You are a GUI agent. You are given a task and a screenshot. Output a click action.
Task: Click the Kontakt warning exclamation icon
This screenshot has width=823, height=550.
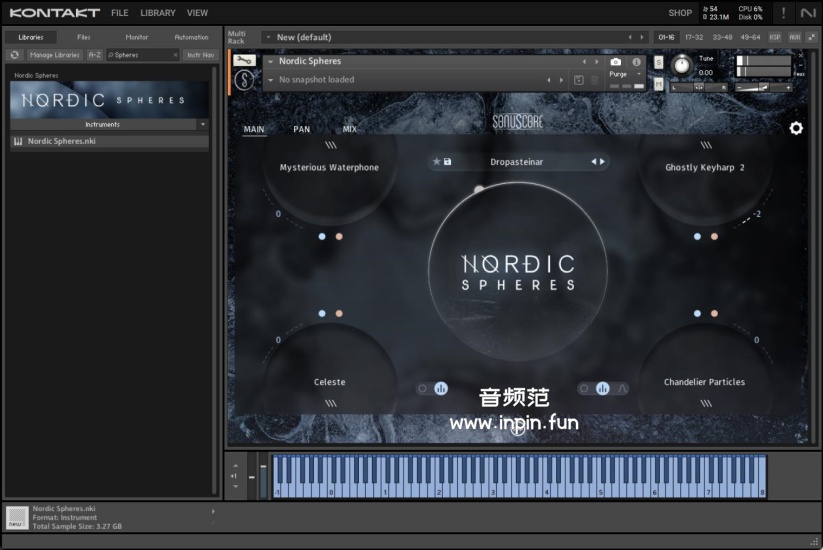(783, 13)
